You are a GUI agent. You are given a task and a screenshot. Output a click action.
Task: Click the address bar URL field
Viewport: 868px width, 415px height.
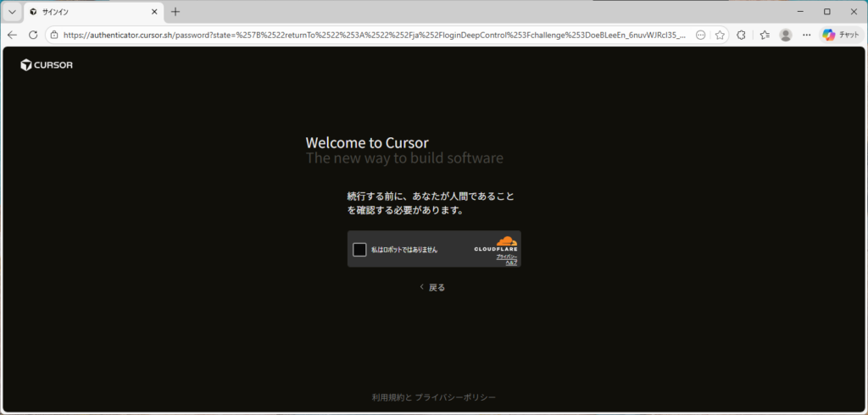[x=373, y=35]
